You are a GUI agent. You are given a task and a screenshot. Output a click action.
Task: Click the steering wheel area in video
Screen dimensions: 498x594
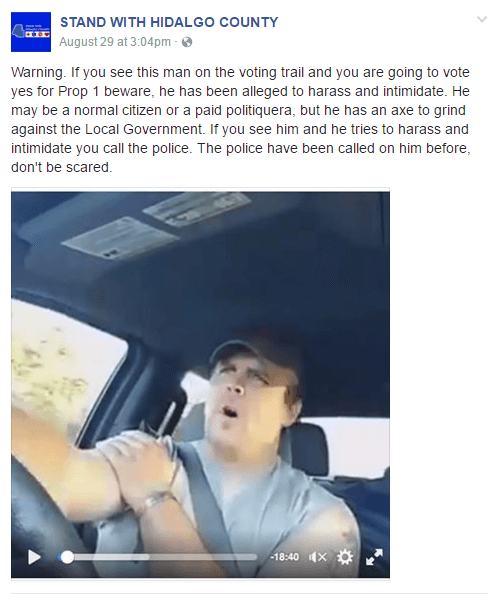42,504
